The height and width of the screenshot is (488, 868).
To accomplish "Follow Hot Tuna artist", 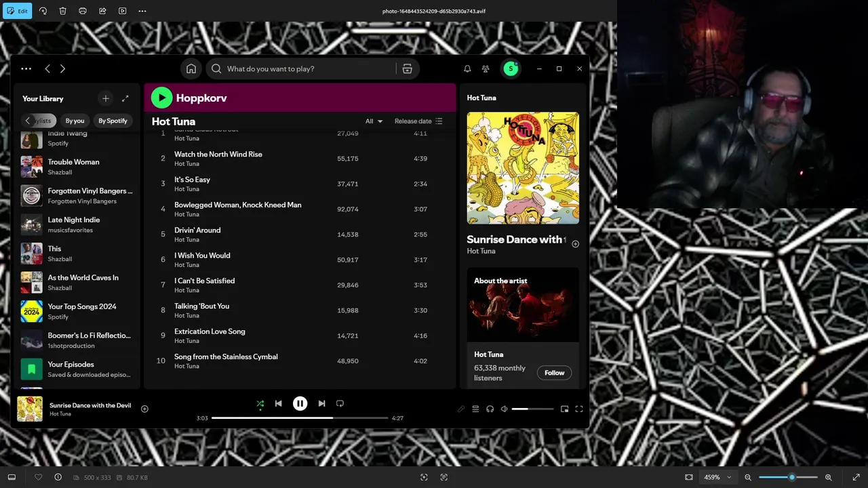I will tap(554, 373).
